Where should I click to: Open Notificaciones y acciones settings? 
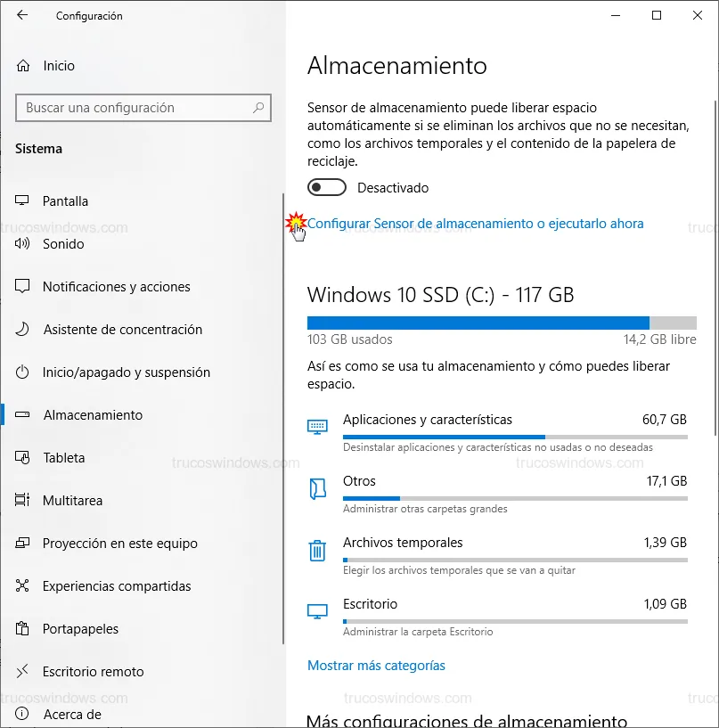116,287
